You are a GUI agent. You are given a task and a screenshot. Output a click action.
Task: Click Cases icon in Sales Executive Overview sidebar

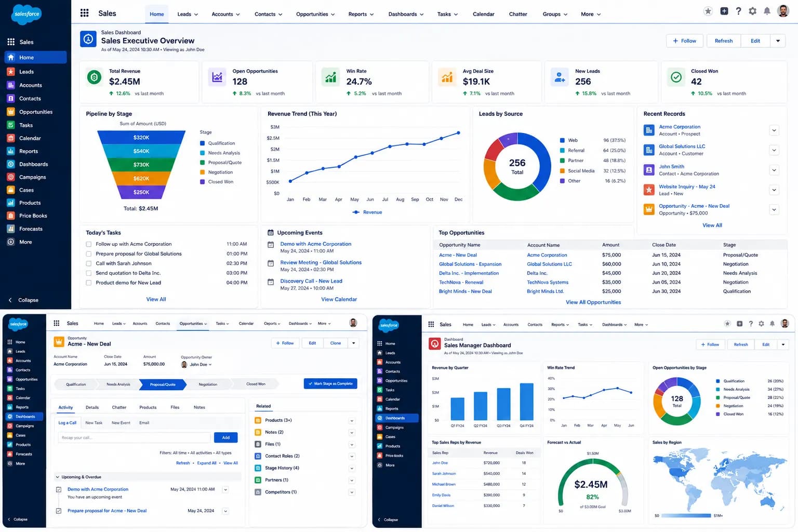click(x=10, y=190)
